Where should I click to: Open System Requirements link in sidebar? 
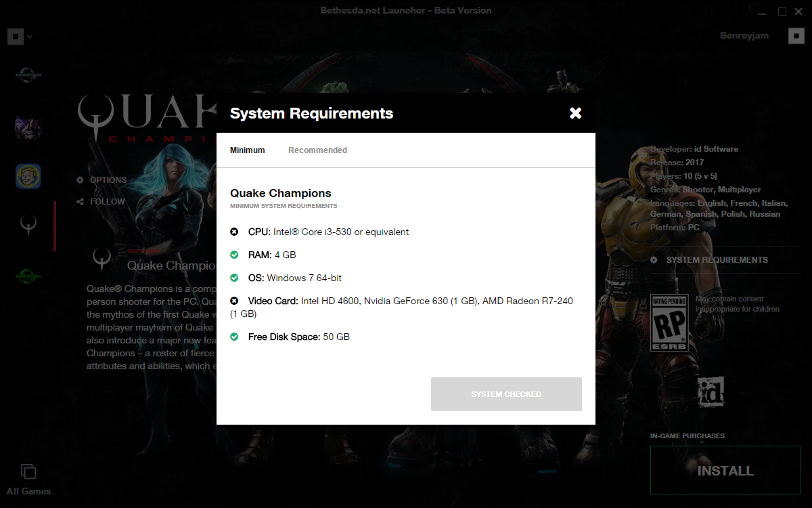[x=716, y=260]
